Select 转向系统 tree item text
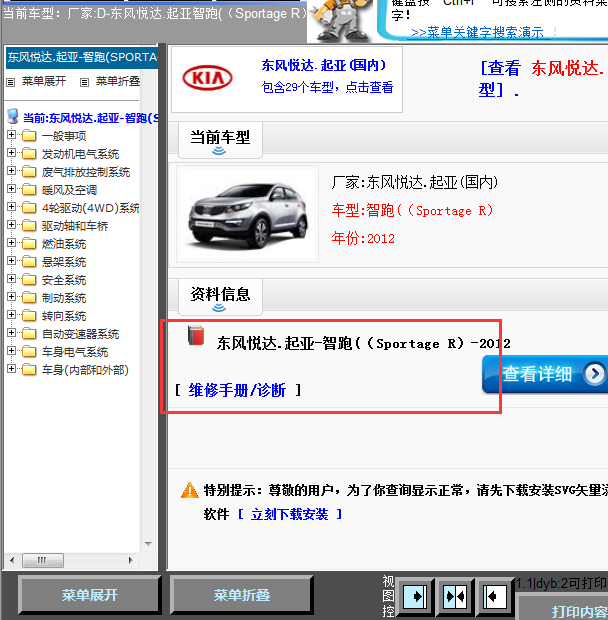Image resolution: width=608 pixels, height=620 pixels. [x=64, y=316]
